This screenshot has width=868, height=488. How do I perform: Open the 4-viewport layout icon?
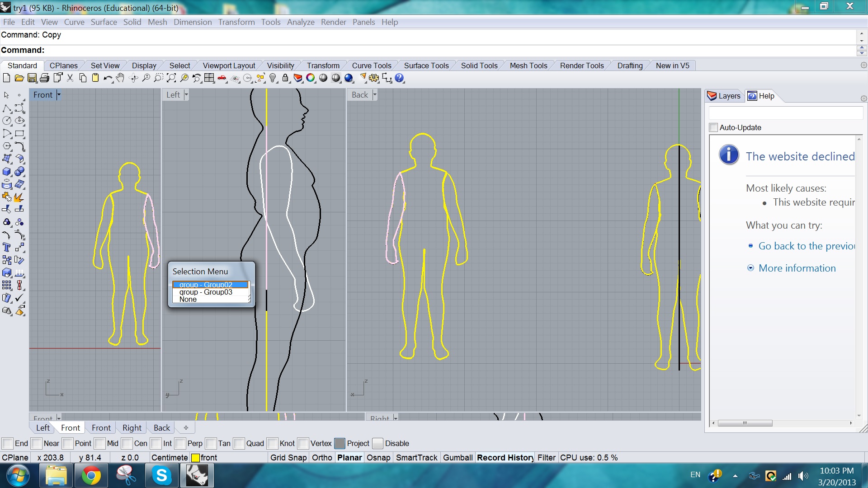point(209,78)
